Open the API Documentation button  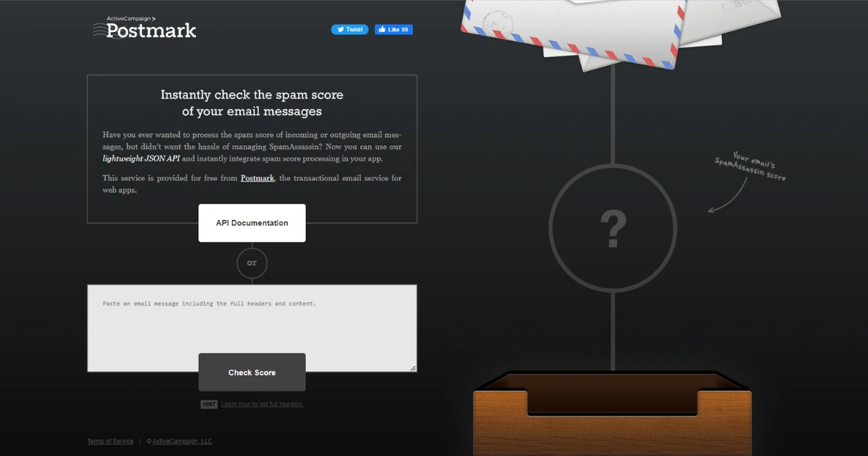tap(252, 223)
